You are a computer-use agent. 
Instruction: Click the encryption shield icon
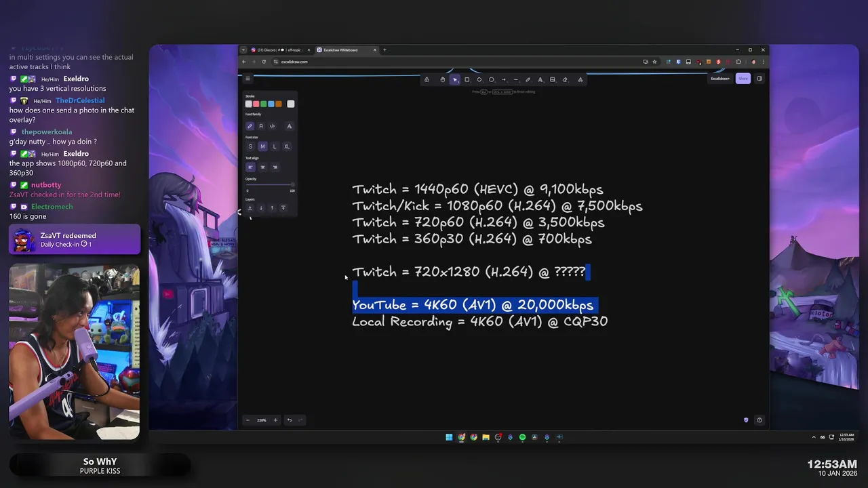746,420
